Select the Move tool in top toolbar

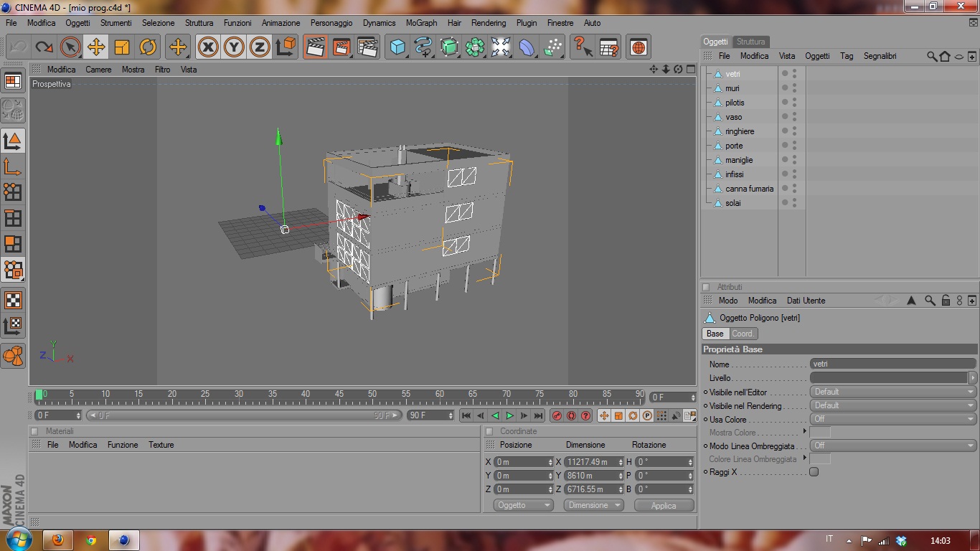click(x=96, y=47)
